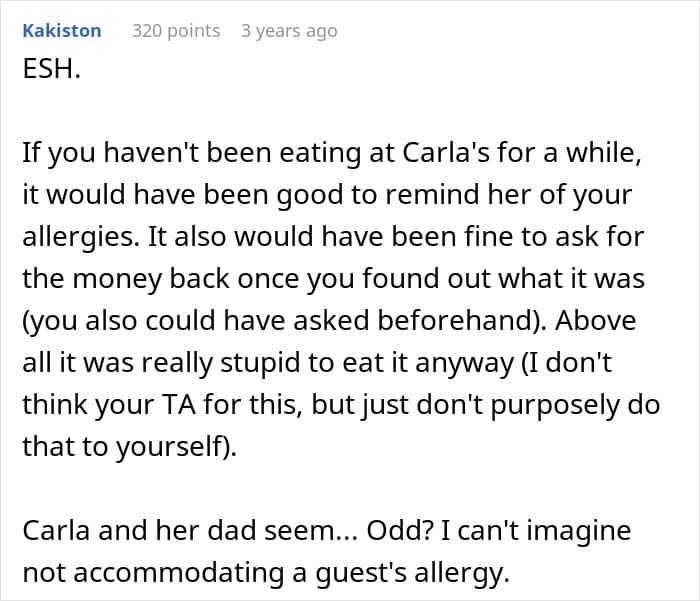
Task: Open the Kakiston user profile link
Action: coord(61,31)
